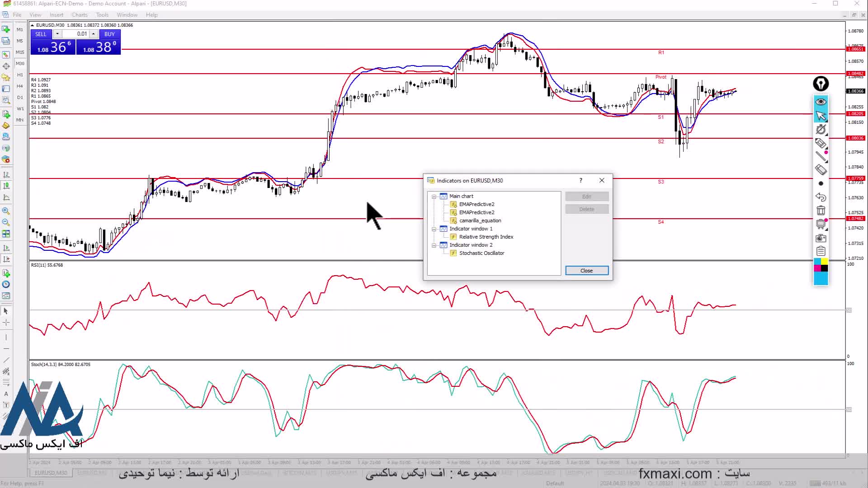Viewport: 868px width, 488px height.
Task: Click the trash bin icon in annotation toolbar
Action: 821,211
